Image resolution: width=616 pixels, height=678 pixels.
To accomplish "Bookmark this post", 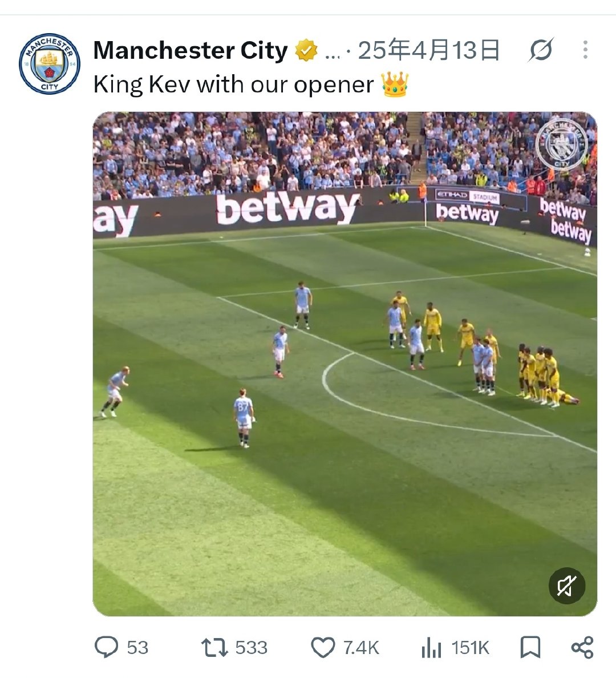I will pos(530,647).
